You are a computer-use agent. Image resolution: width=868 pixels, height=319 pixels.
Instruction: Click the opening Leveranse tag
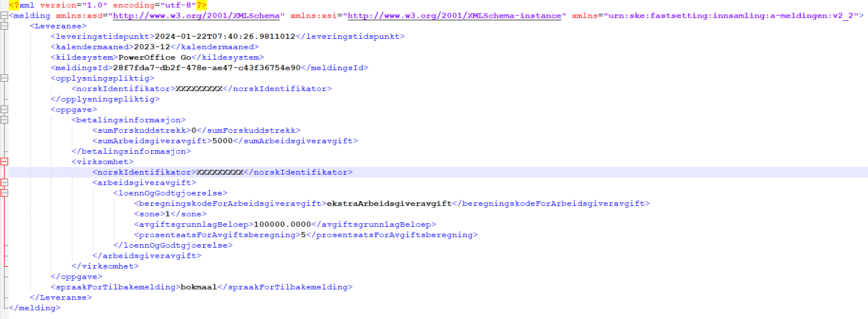(x=58, y=26)
